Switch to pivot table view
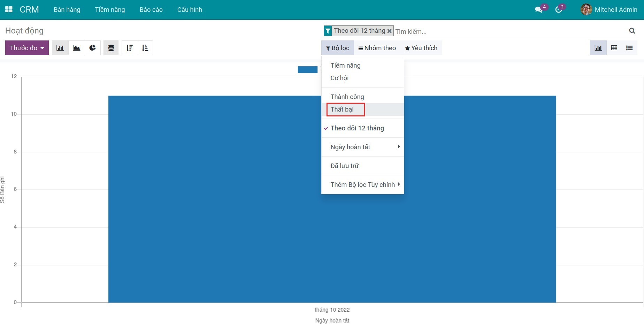The width and height of the screenshot is (644, 326). pyautogui.click(x=614, y=48)
